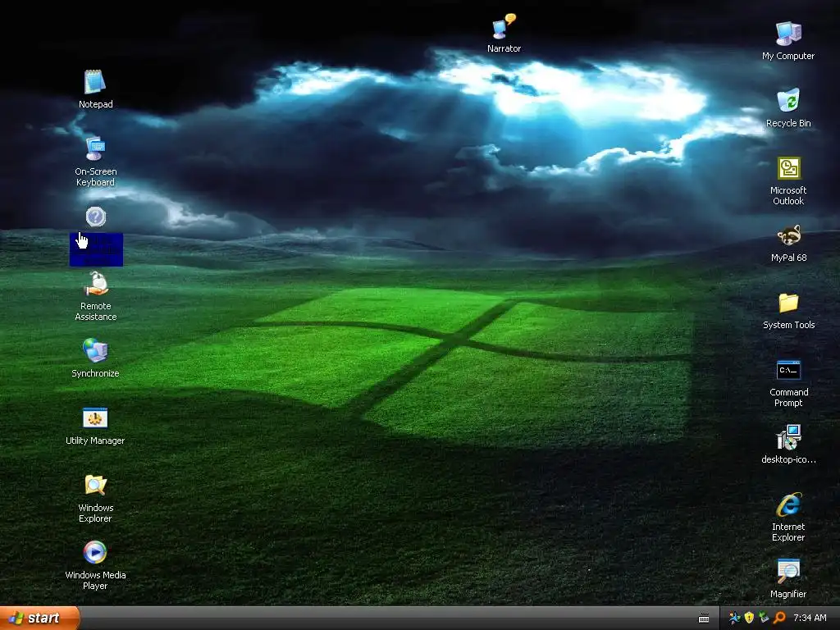Click the Start button
Screen dimensions: 840x630
39,618
